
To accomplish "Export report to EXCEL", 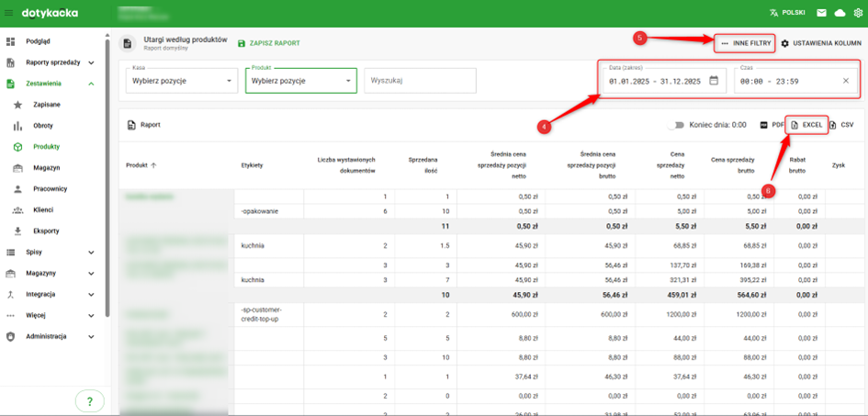I will (807, 125).
